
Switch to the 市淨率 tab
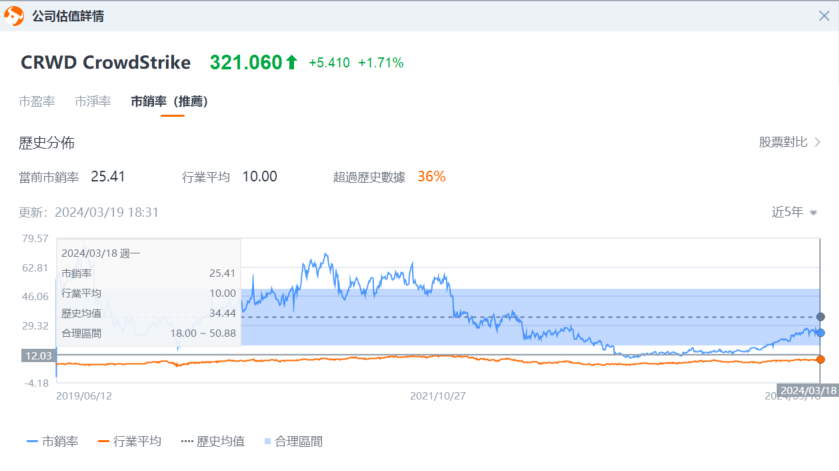pos(93,101)
